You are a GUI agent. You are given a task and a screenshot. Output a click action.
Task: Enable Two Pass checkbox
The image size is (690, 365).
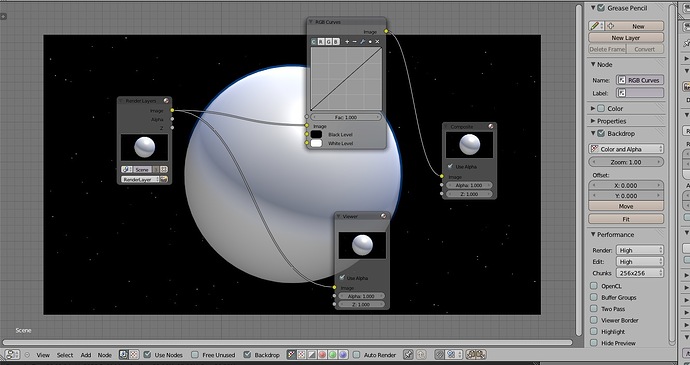coord(594,309)
